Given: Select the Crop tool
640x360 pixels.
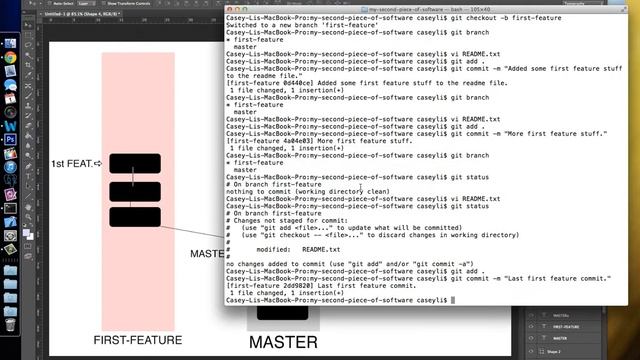Looking at the screenshot, I should click(28, 65).
